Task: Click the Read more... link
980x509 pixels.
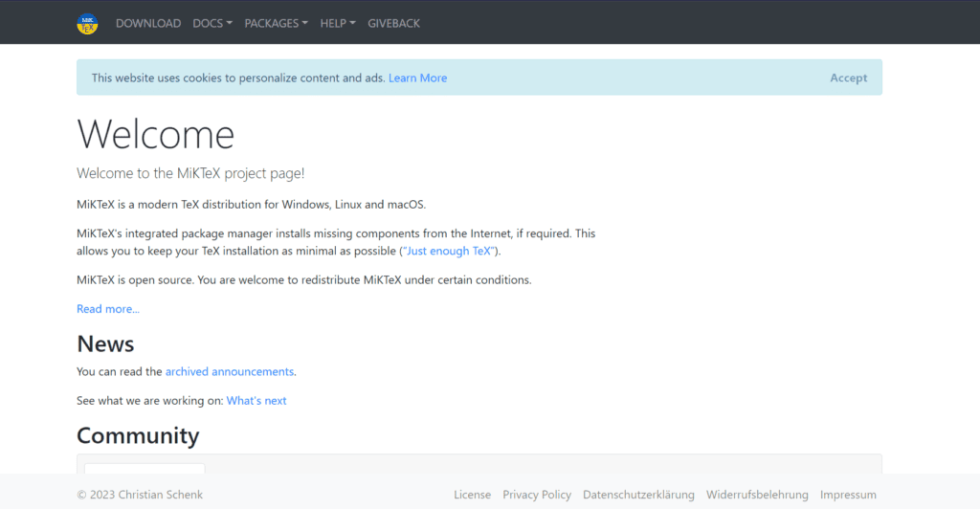Action: tap(108, 309)
